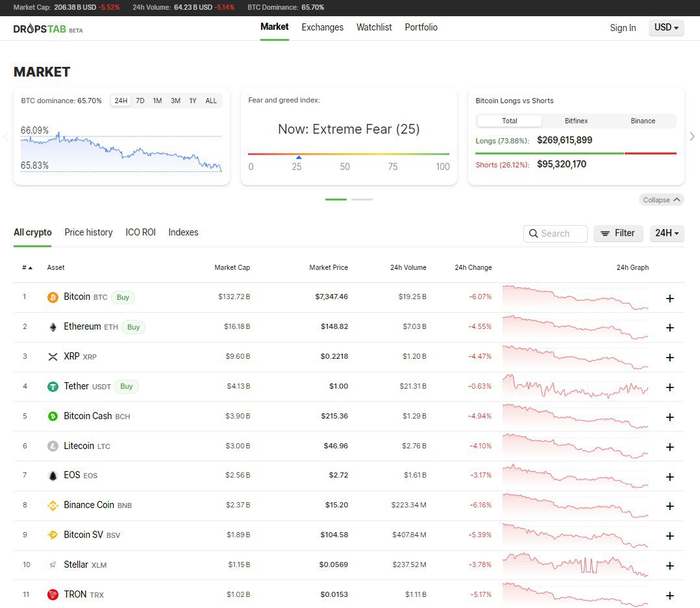Select the All crypto tab
This screenshot has height=608, width=700.
(32, 232)
